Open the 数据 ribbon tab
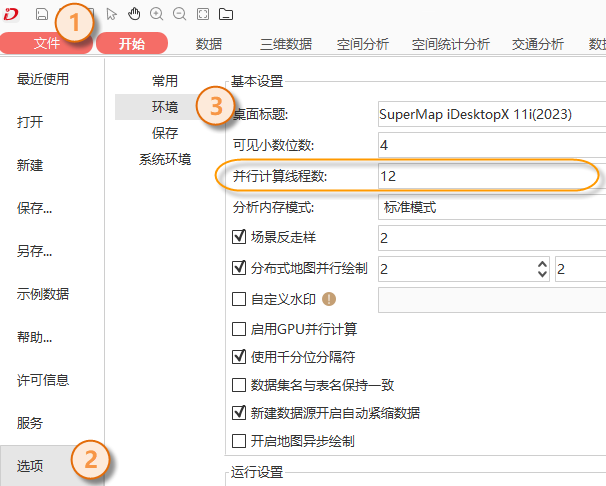Viewport: 606px width, 486px height. (x=209, y=44)
